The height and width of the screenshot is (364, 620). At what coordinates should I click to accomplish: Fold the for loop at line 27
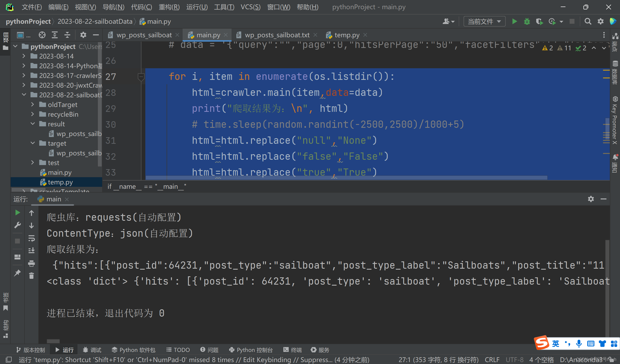pos(141,77)
